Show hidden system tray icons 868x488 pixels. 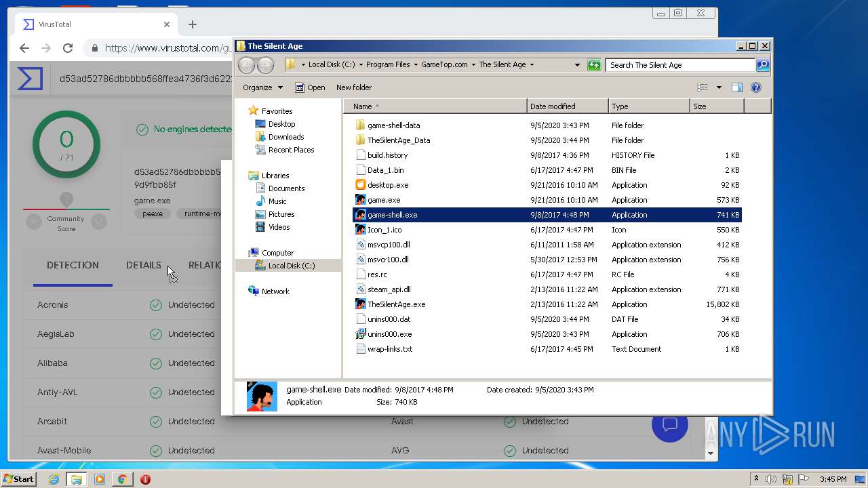click(756, 479)
